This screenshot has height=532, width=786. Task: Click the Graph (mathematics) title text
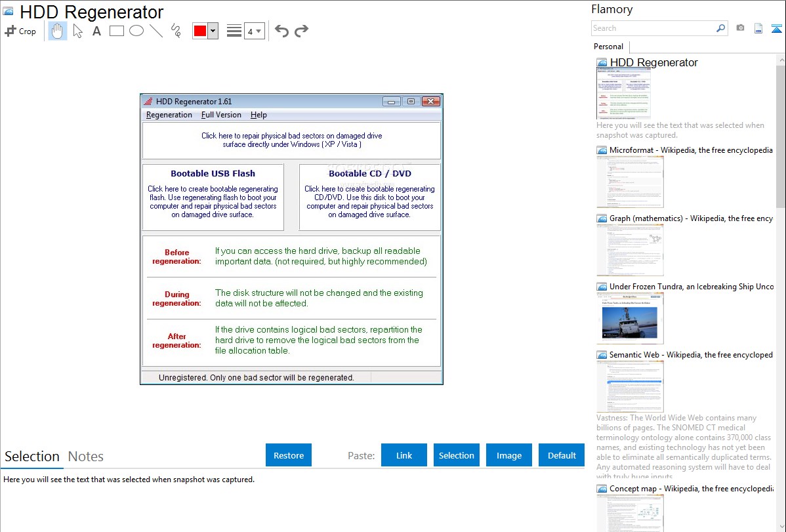point(691,218)
